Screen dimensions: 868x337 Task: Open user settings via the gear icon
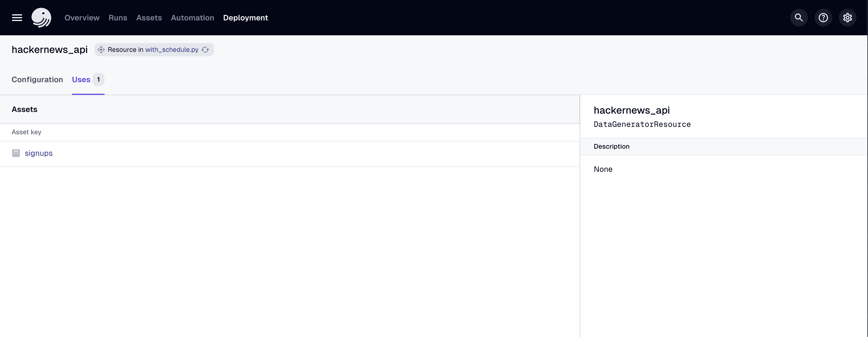tap(847, 18)
